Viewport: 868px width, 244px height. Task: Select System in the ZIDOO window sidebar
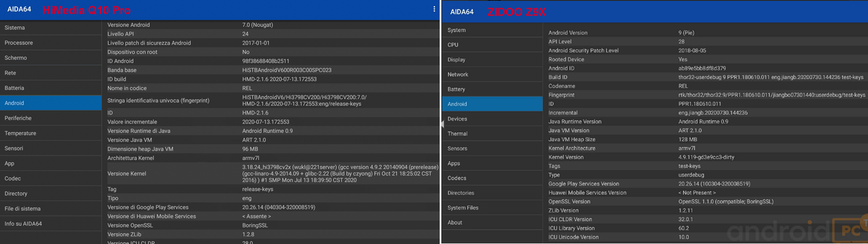[492, 30]
